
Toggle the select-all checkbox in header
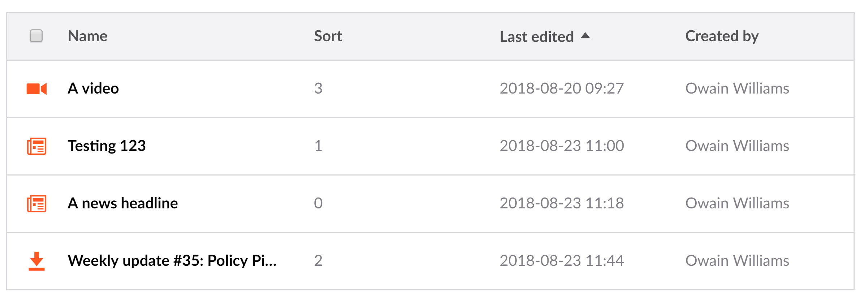36,36
